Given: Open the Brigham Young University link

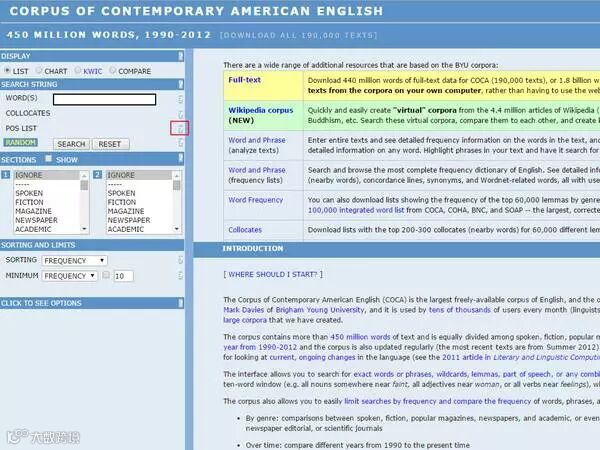Looking at the screenshot, I should (x=320, y=310).
